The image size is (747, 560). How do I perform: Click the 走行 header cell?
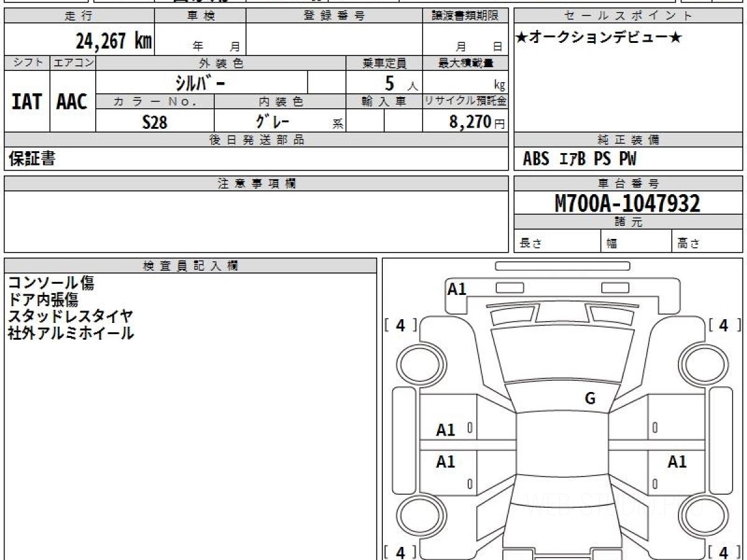click(78, 17)
